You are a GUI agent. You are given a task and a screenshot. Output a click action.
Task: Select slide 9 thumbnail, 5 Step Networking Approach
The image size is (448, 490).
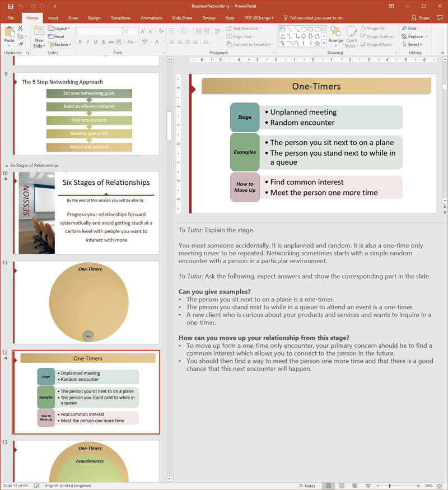[x=86, y=114]
